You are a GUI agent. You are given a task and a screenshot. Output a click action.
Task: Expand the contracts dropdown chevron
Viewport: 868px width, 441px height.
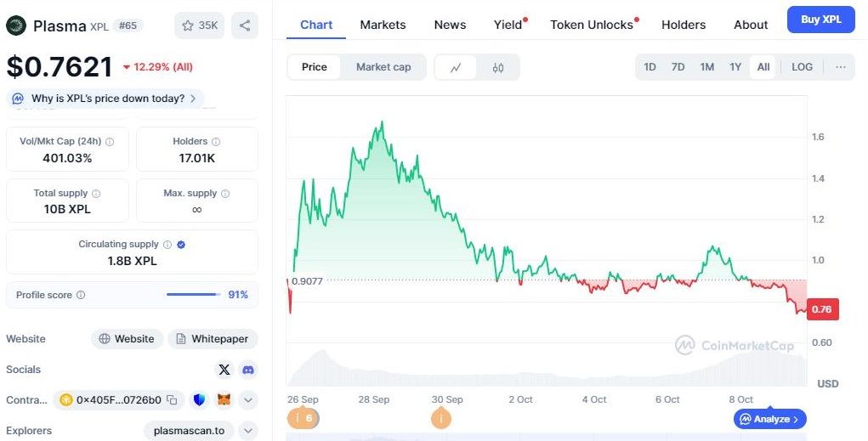click(248, 399)
